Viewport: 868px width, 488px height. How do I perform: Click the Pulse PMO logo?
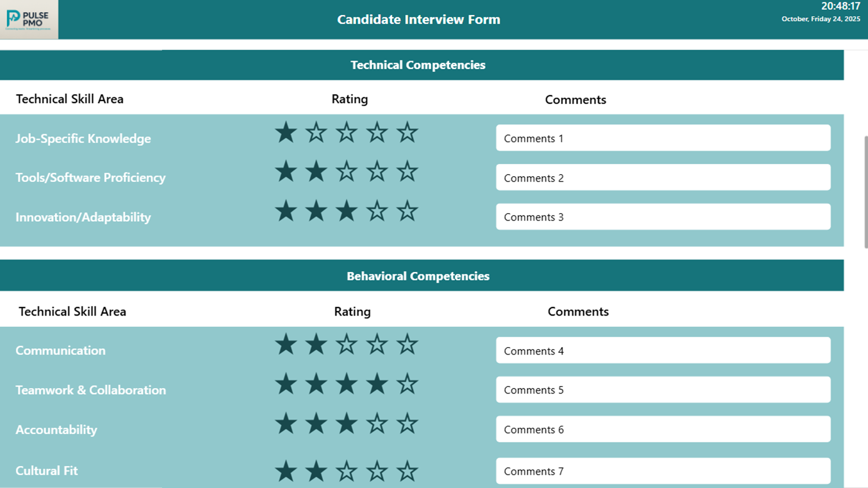coord(28,20)
